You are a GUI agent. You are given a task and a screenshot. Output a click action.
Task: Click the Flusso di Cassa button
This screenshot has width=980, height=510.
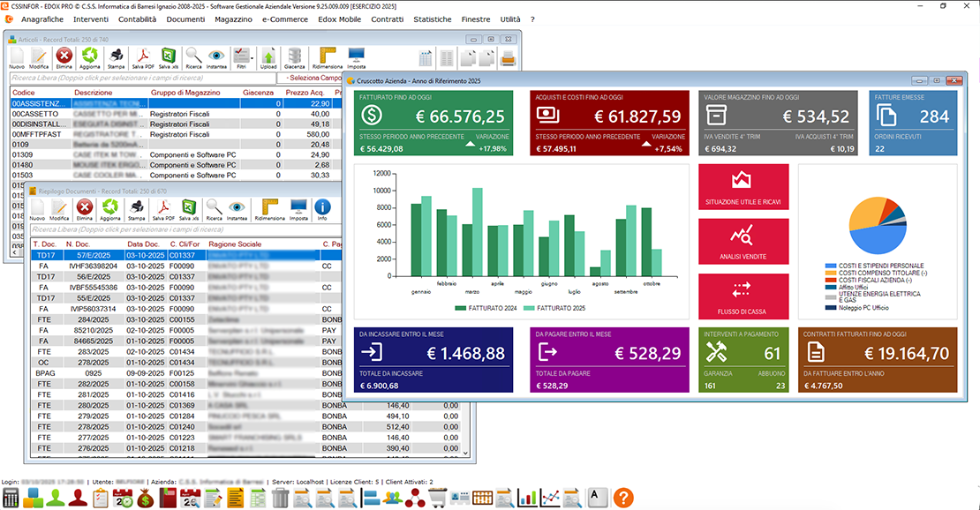click(x=742, y=295)
